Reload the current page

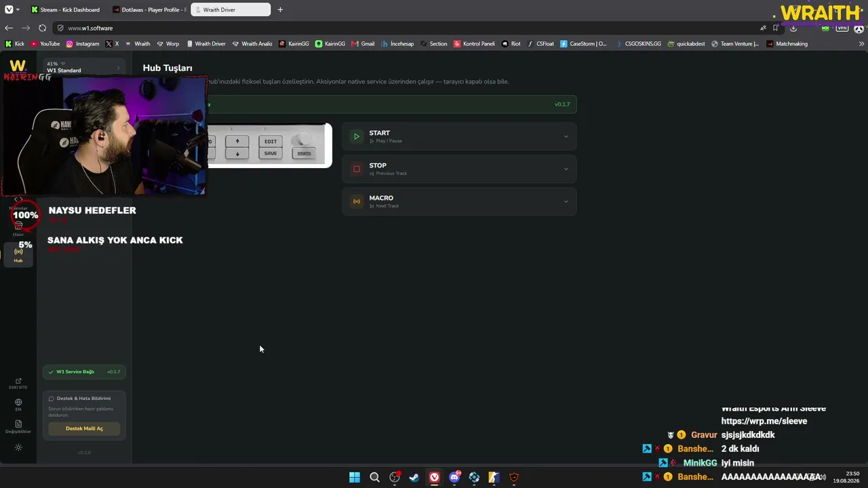[x=42, y=28]
